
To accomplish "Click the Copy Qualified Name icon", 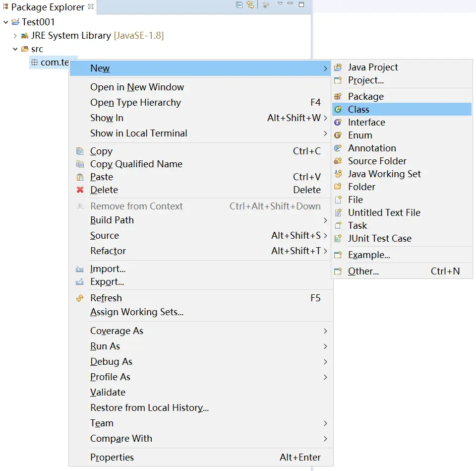I will pos(80,164).
